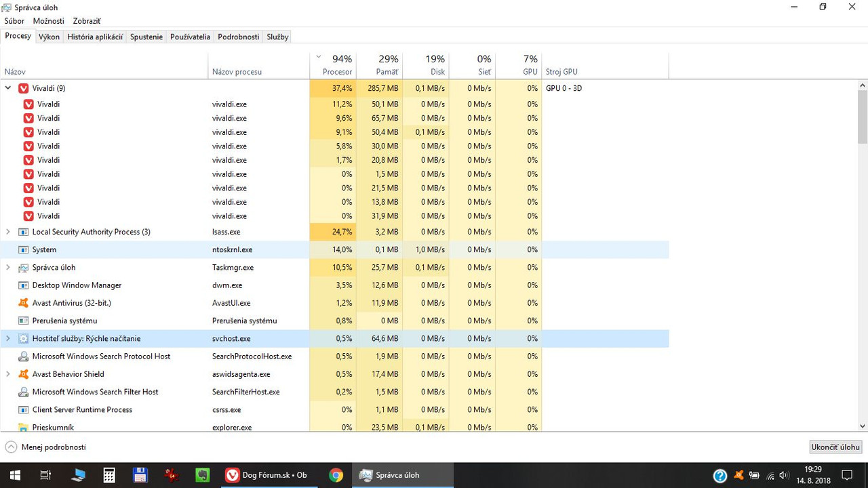
Task: Click the System process icon
Action: click(x=24, y=249)
